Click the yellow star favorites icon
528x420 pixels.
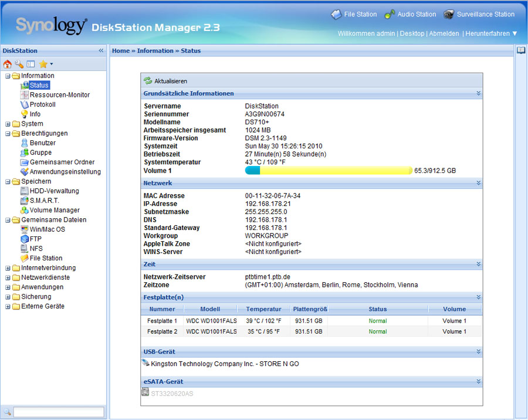43,64
